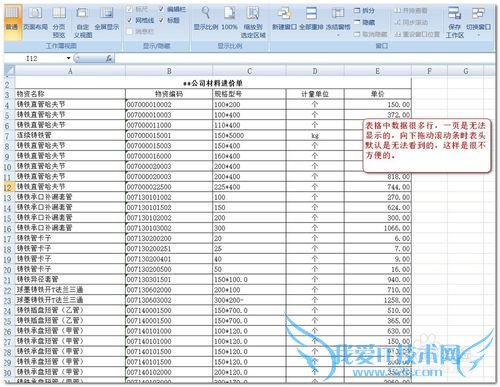Open Custom Views (自定义视图)
The width and height of the screenshot is (500, 387).
pos(82,22)
